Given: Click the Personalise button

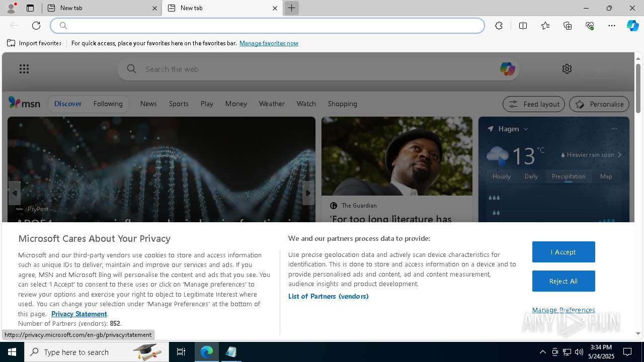Looking at the screenshot, I should (x=599, y=104).
